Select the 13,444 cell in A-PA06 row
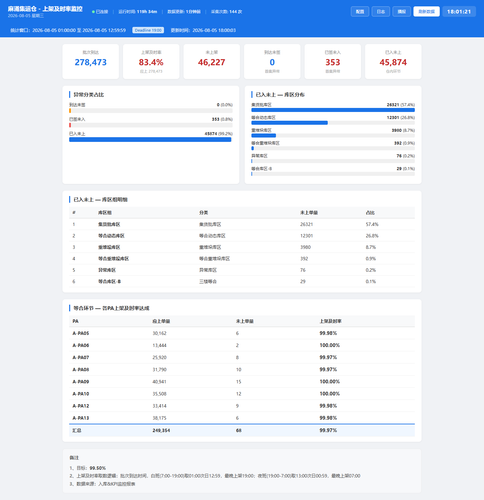This screenshot has height=500, width=484. coord(159,345)
